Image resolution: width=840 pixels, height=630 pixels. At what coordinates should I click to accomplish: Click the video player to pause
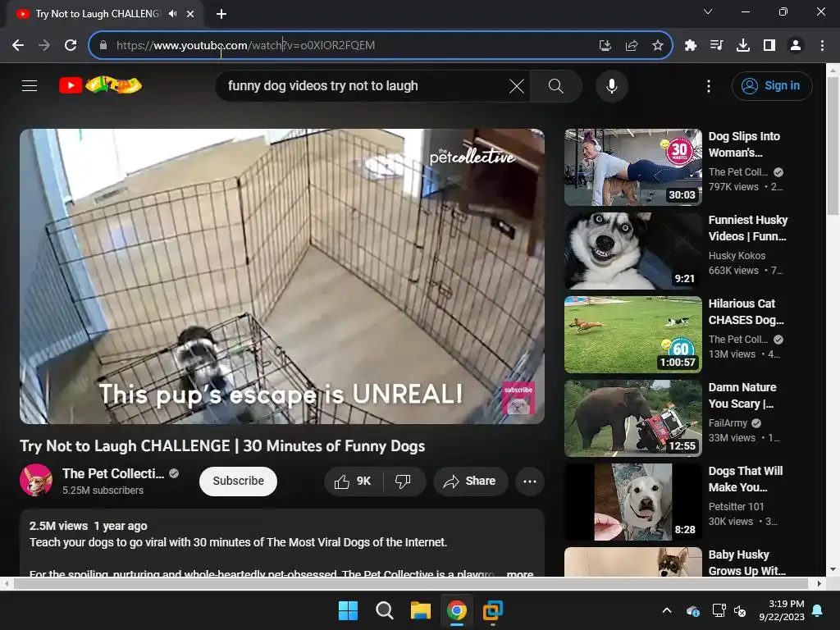(282, 276)
